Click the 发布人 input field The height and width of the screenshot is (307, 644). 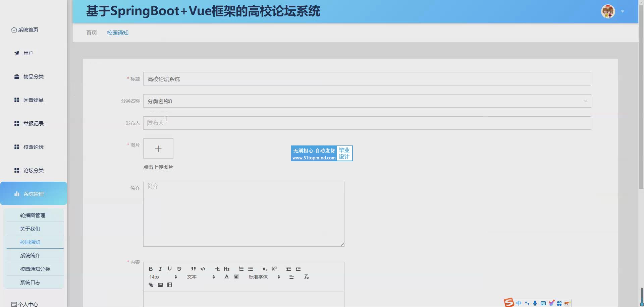coord(367,123)
